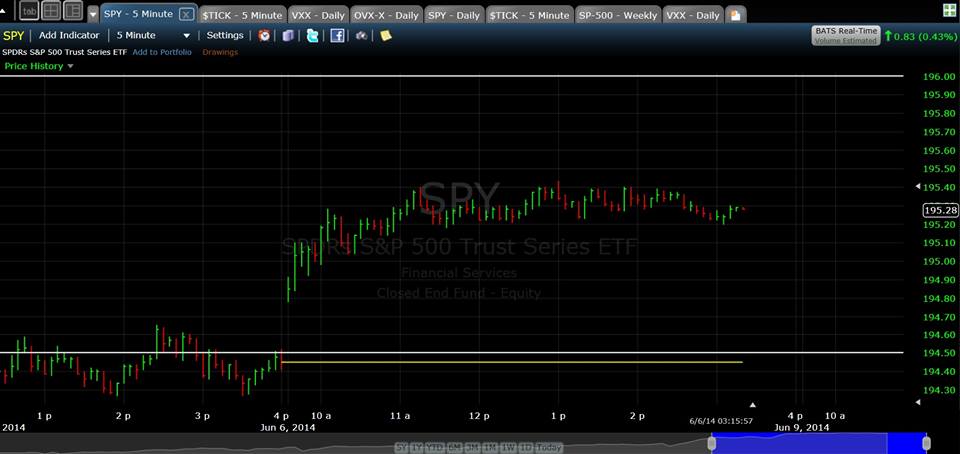Screen dimensions: 960x454
Task: Open chart Settings
Action: click(x=225, y=35)
